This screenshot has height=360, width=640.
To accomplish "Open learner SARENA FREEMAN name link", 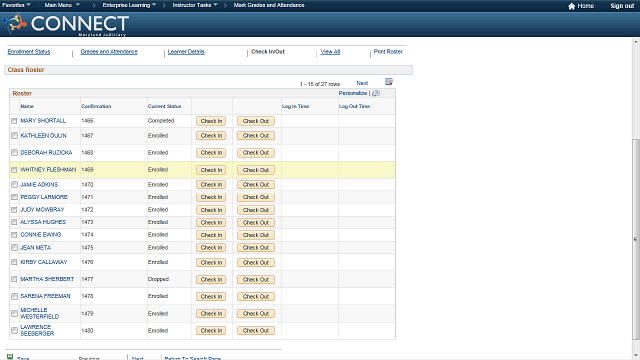I will point(45,296).
